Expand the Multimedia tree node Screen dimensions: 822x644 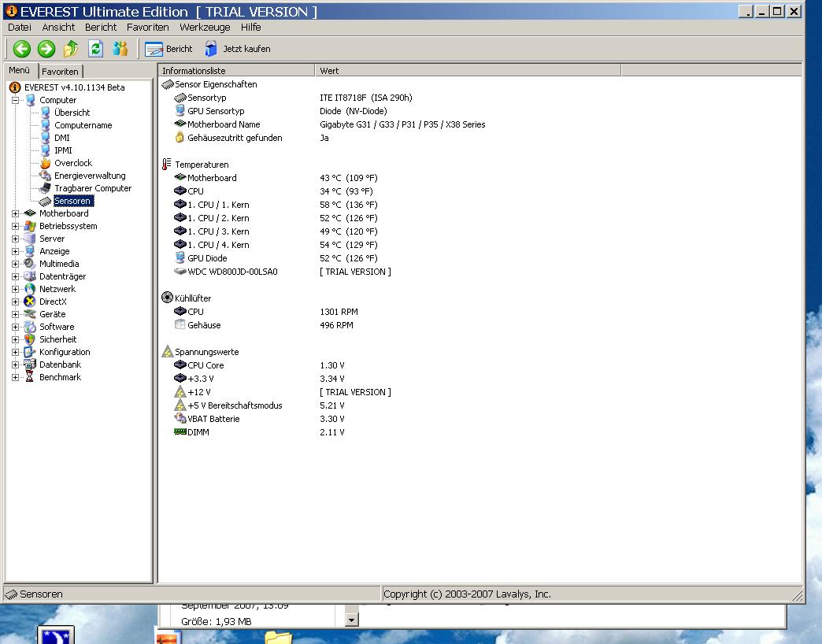15,264
